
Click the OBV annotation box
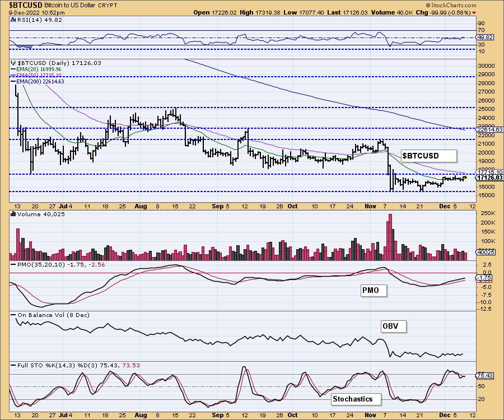coord(394,326)
